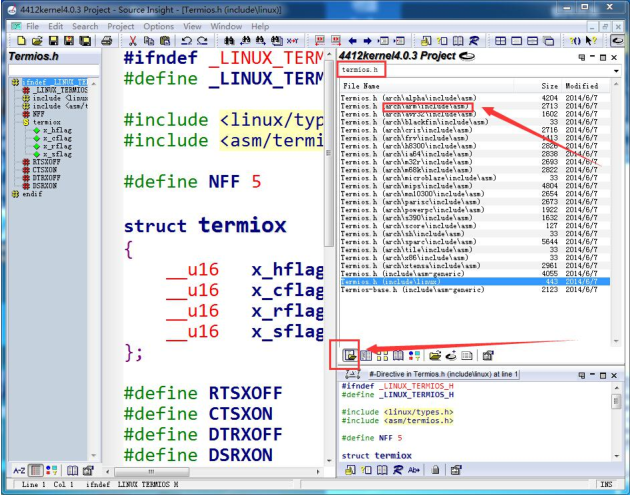
Task: Click the Open file toolbar icon
Action: [37, 41]
